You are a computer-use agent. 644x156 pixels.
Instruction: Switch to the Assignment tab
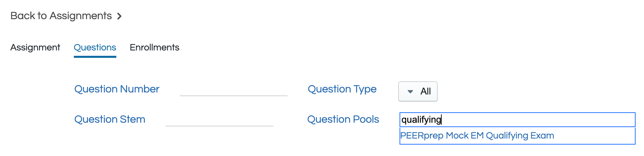35,47
